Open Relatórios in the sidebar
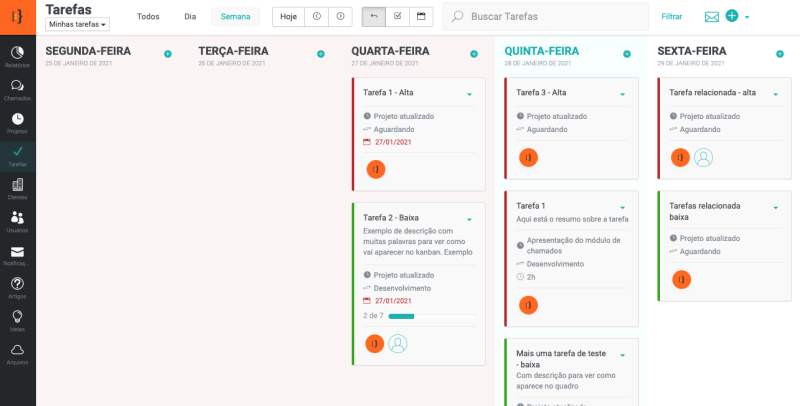Screen dimensions: 800x406 point(17,56)
